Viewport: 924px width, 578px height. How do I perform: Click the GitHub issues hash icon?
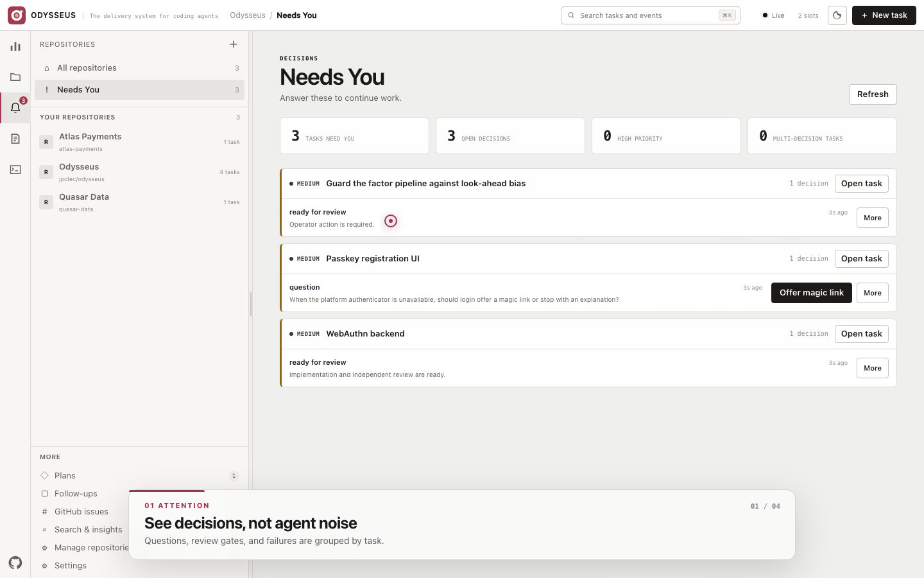(x=44, y=511)
